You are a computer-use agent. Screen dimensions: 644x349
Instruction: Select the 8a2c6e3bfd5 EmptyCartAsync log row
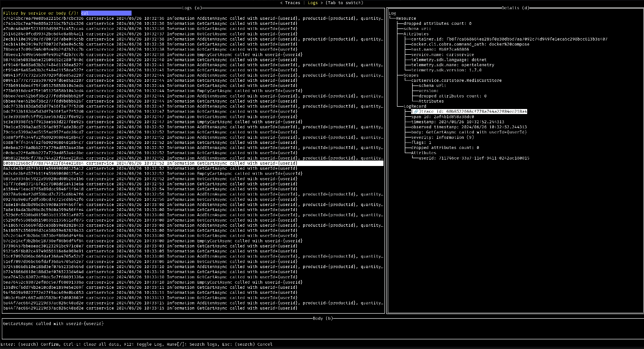(193, 173)
